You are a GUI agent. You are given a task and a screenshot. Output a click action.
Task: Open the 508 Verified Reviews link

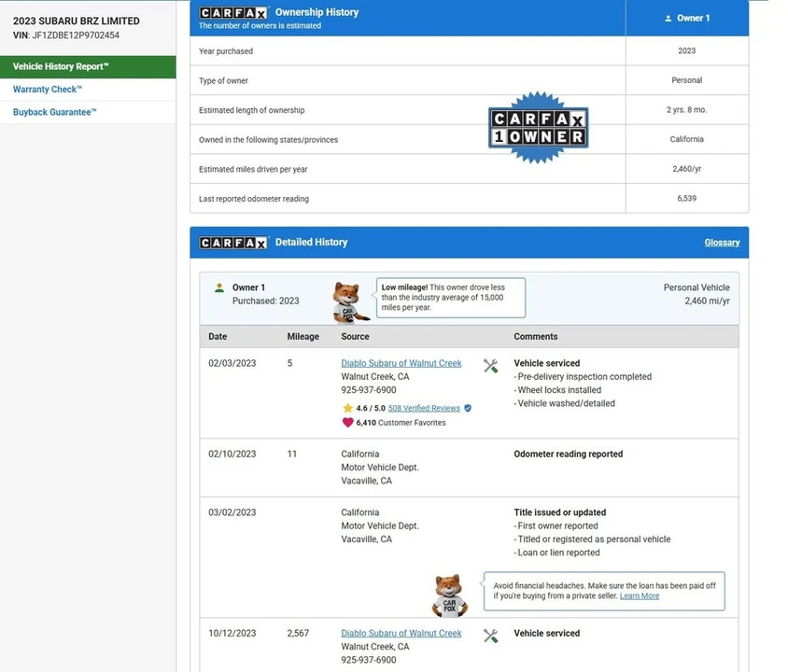click(424, 408)
